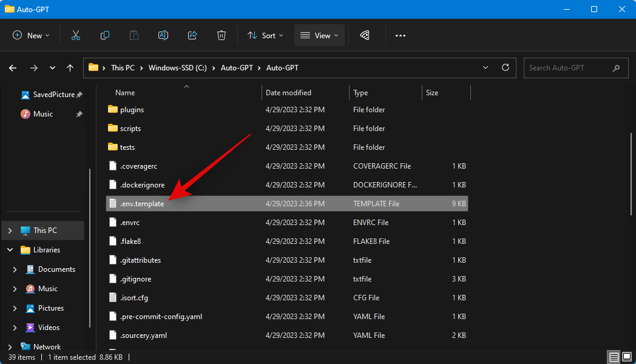This screenshot has height=364, width=636.
Task: Select SavedPicture in quick access
Action: [x=51, y=95]
